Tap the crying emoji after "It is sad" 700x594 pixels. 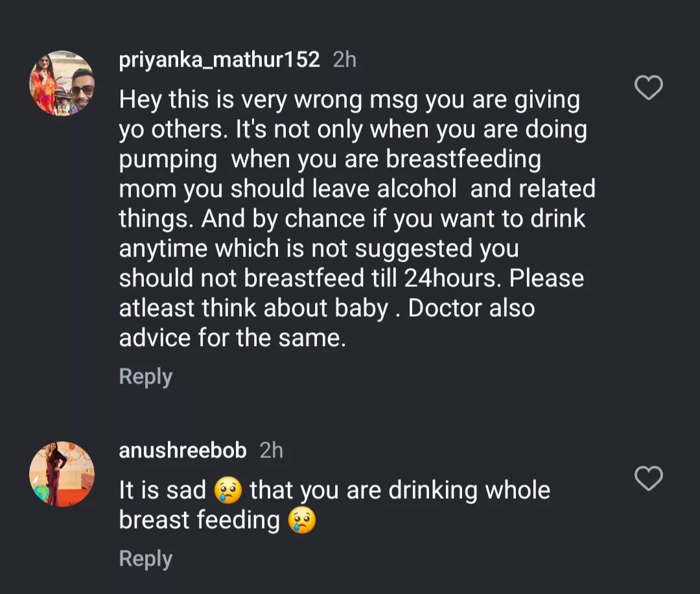[x=227, y=491]
